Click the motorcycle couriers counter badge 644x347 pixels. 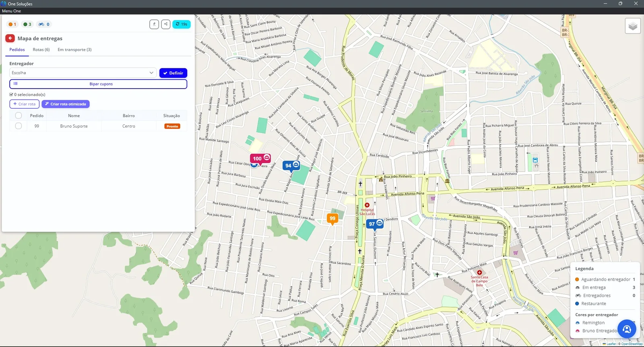click(44, 24)
